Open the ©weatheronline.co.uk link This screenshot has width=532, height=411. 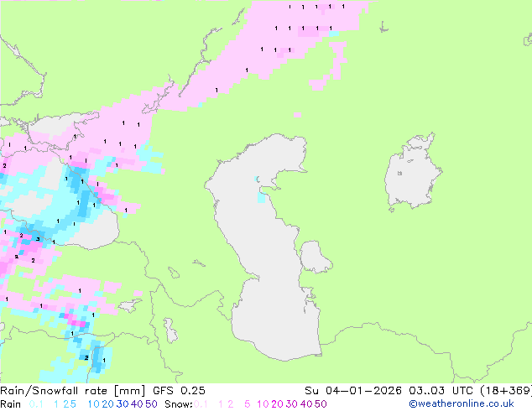pos(462,404)
